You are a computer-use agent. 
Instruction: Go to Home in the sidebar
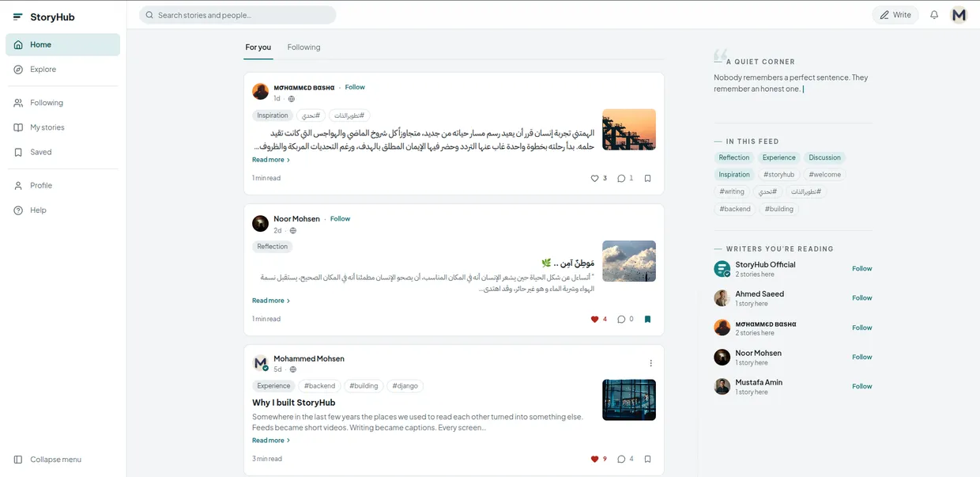coord(62,45)
